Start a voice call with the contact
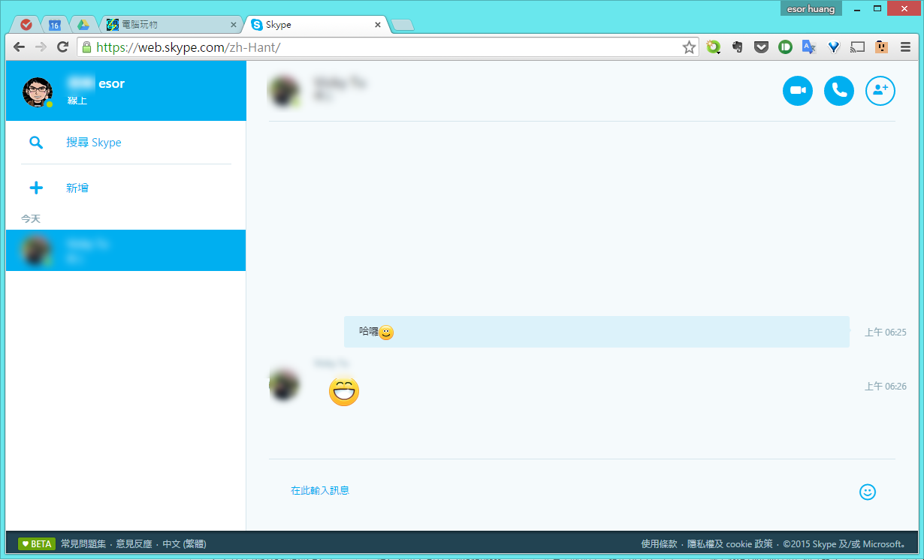Image resolution: width=924 pixels, height=560 pixels. [839, 91]
